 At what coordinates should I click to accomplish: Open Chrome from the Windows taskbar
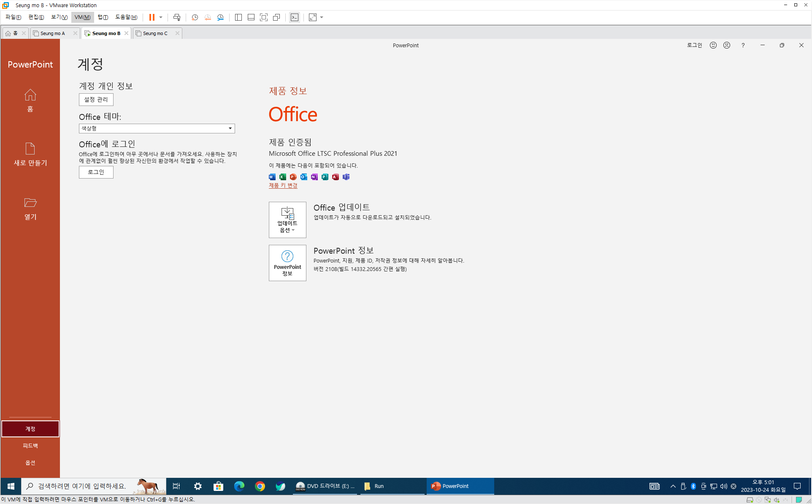[x=260, y=486]
